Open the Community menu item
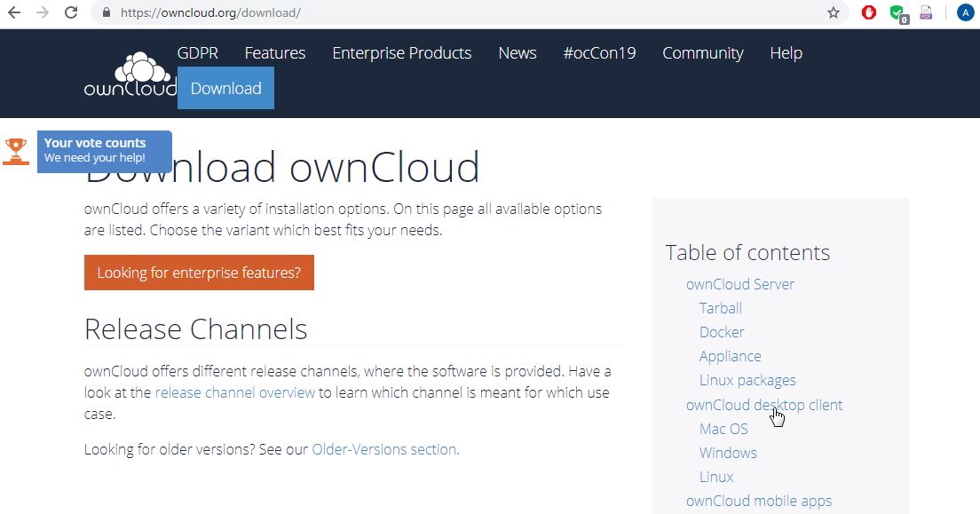The width and height of the screenshot is (980, 514). (703, 53)
